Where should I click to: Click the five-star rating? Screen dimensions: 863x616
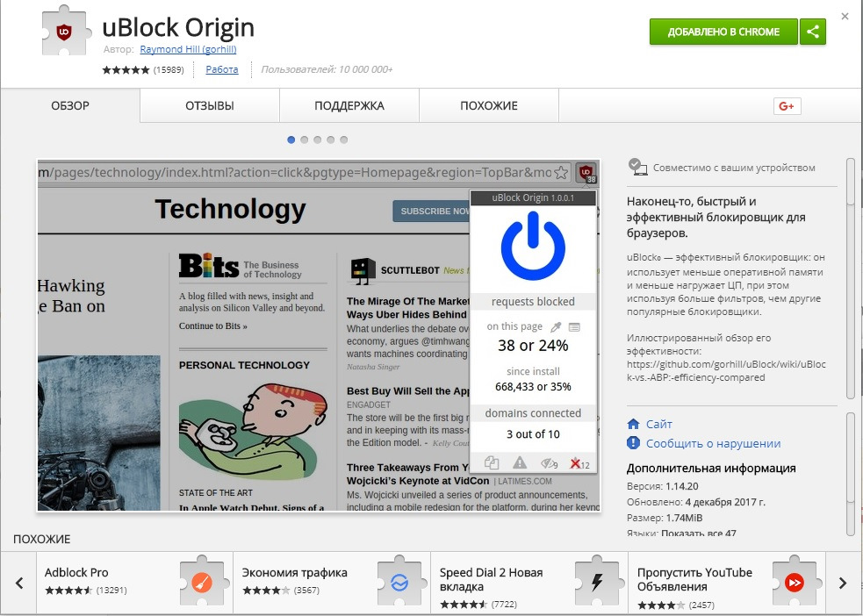click(x=126, y=70)
